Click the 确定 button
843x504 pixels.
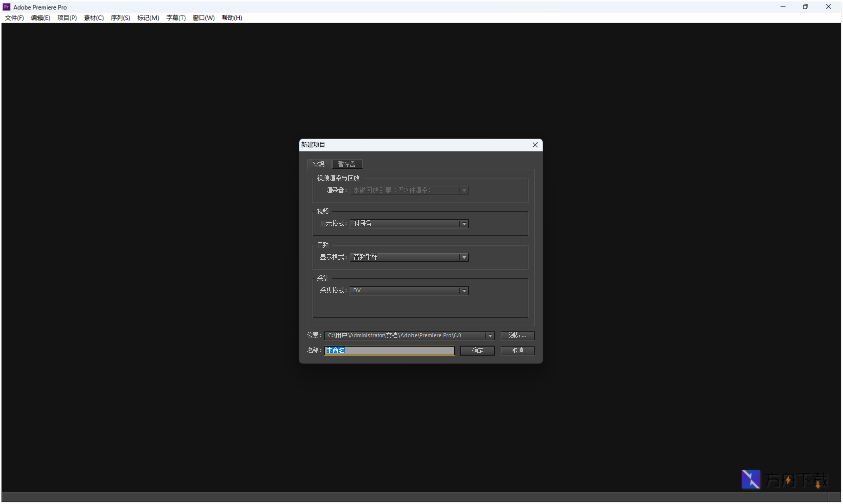(478, 351)
